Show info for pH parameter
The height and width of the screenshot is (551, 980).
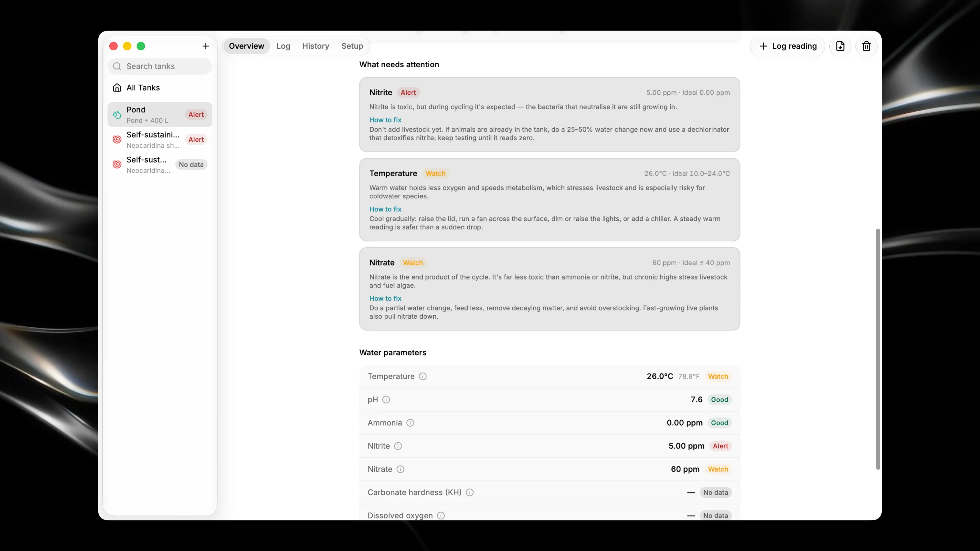(386, 399)
